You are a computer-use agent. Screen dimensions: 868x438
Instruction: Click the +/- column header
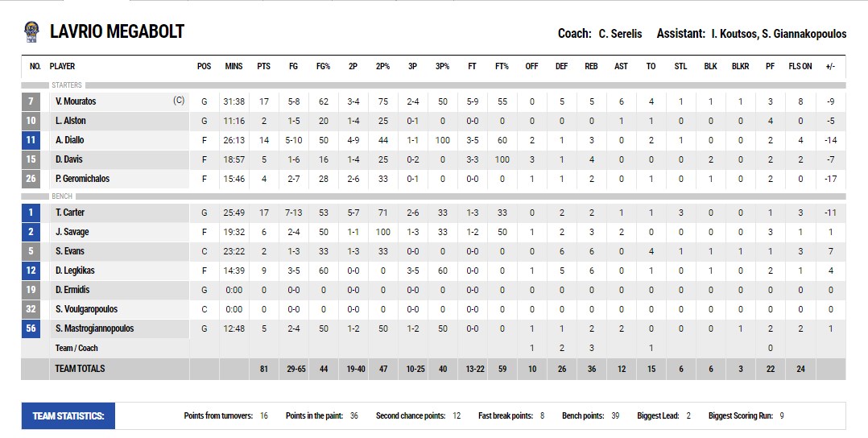pyautogui.click(x=830, y=66)
